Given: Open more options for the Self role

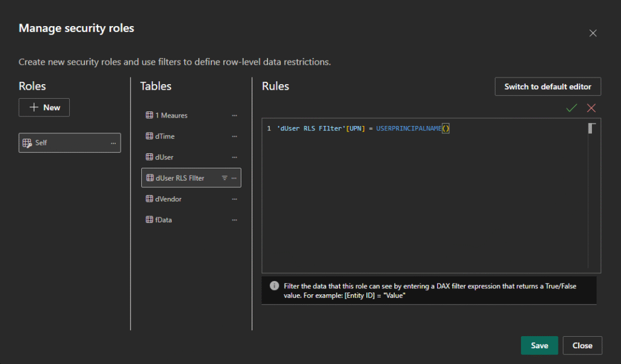Looking at the screenshot, I should point(113,143).
